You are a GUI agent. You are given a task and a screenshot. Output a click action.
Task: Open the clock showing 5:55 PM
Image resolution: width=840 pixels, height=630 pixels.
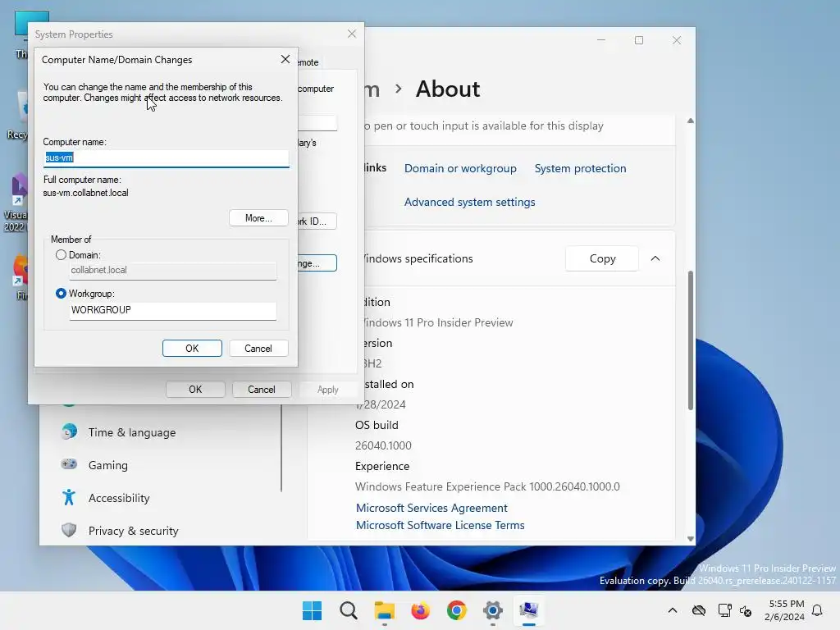785,610
